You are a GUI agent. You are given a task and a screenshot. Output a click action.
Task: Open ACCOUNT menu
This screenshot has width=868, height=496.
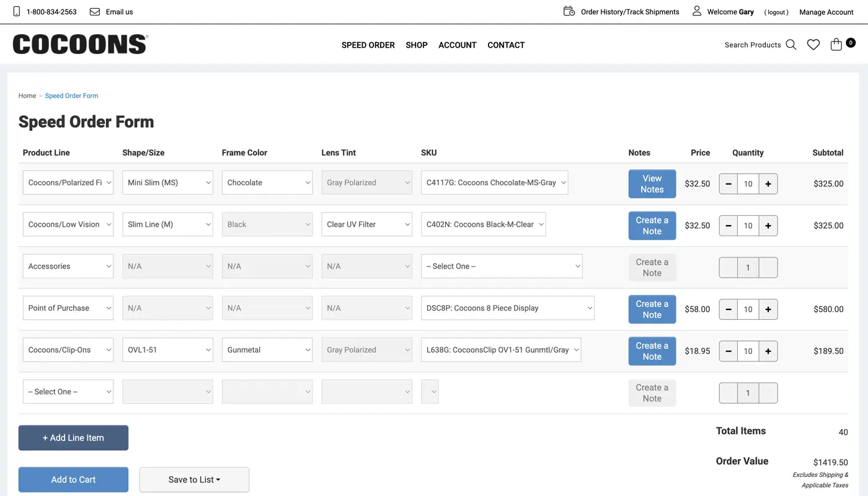coord(458,45)
